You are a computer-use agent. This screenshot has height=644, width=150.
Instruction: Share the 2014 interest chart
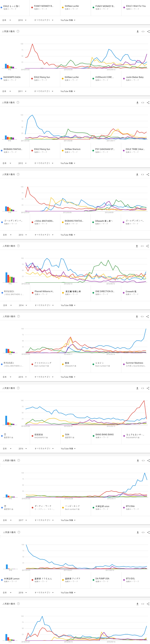tap(147, 316)
